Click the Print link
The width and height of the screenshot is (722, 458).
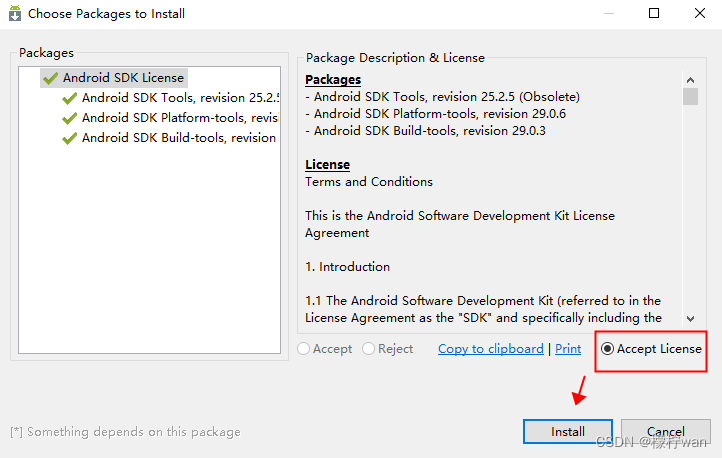pyautogui.click(x=568, y=349)
